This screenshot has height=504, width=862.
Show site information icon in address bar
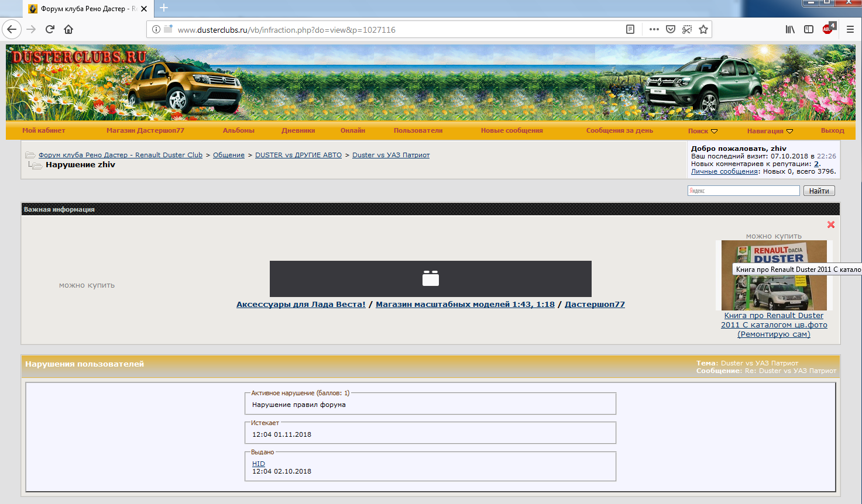pyautogui.click(x=156, y=29)
